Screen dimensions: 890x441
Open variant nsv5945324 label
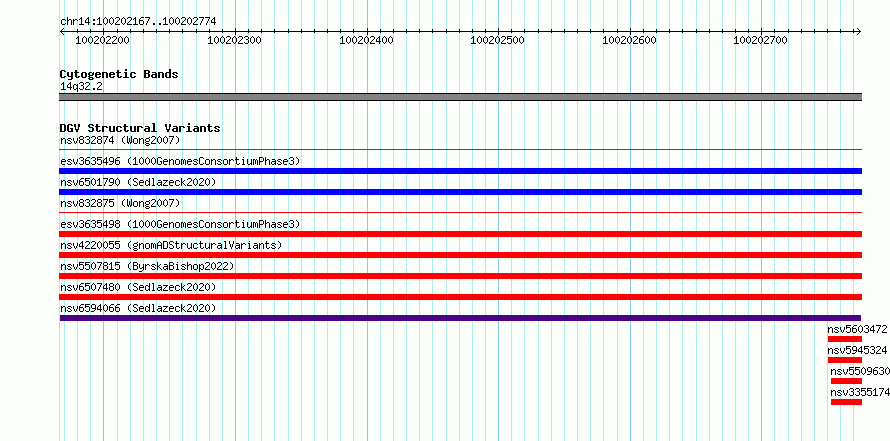[857, 350]
